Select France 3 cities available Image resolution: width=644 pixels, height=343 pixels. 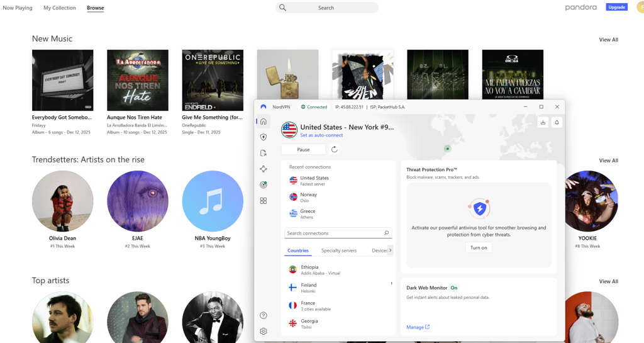tap(338, 306)
